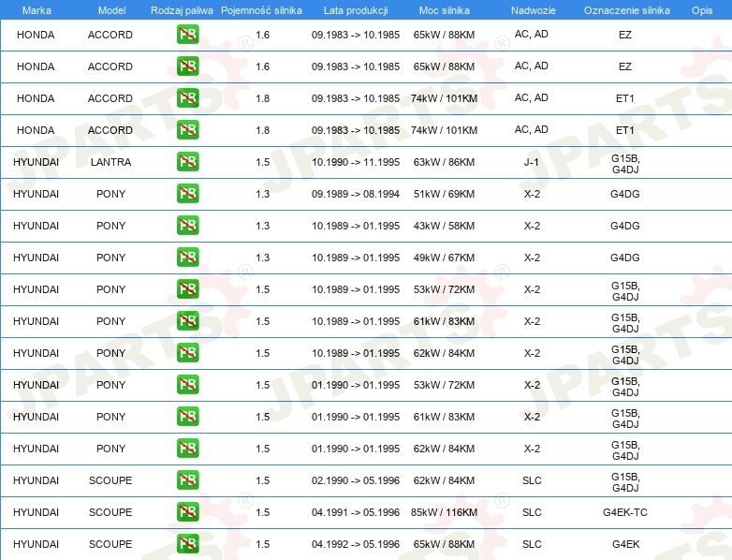Select the 09.1989 -> 08.1994 production years cell
Image resolution: width=732 pixels, height=560 pixels.
click(356, 194)
